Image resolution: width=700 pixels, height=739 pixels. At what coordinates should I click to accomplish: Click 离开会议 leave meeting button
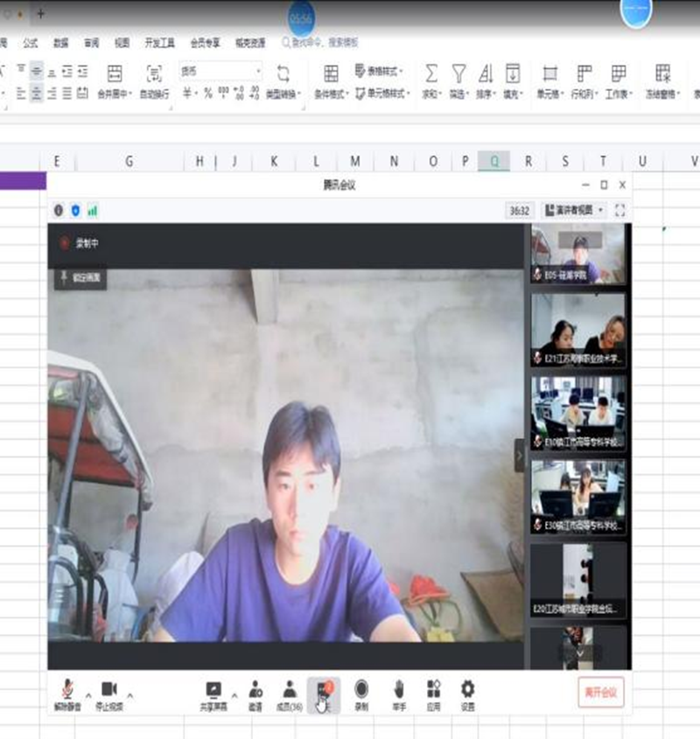pyautogui.click(x=600, y=693)
